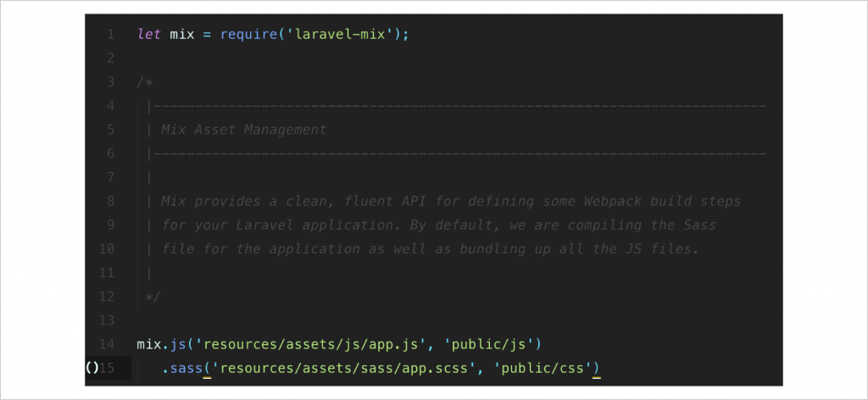Click the dashed comment rule on line 6

pyautogui.click(x=456, y=153)
